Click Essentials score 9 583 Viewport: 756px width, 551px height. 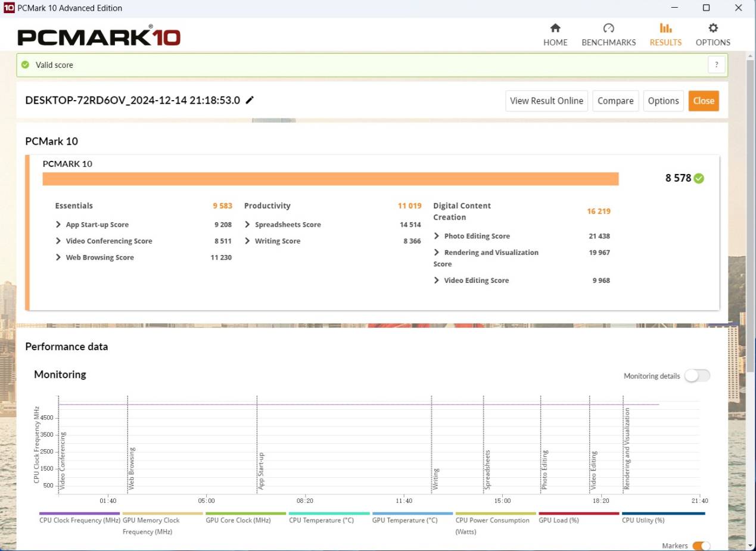point(222,206)
